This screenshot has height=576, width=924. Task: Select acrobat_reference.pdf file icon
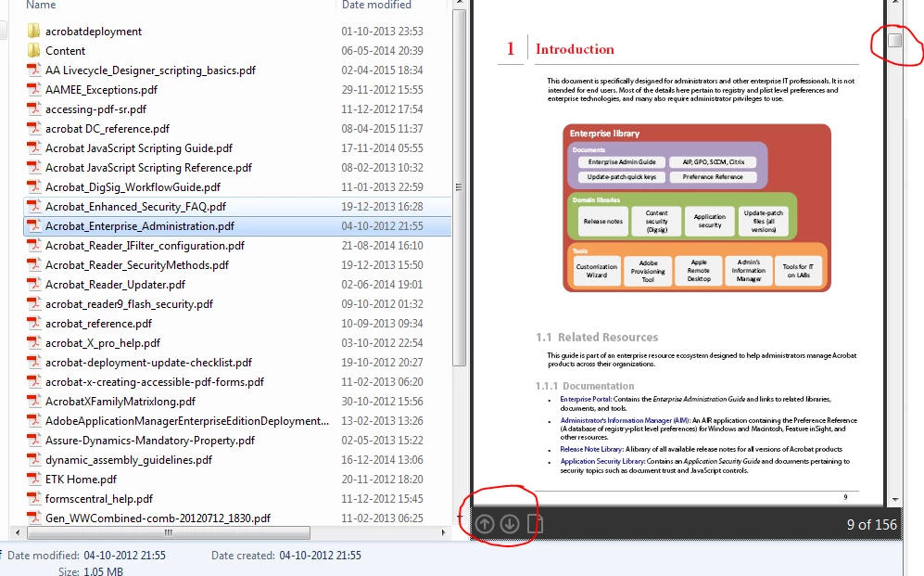[34, 323]
